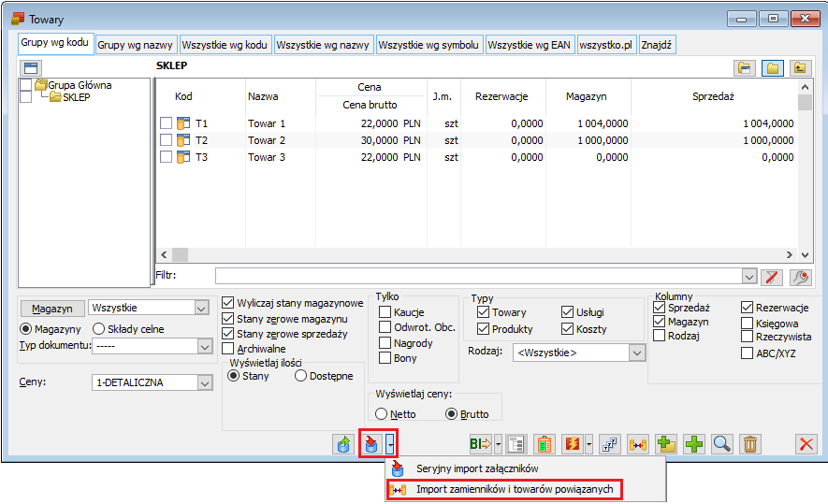Expand the lightning bolt dropdown arrow
Screen dimensions: 828x504
[588, 444]
